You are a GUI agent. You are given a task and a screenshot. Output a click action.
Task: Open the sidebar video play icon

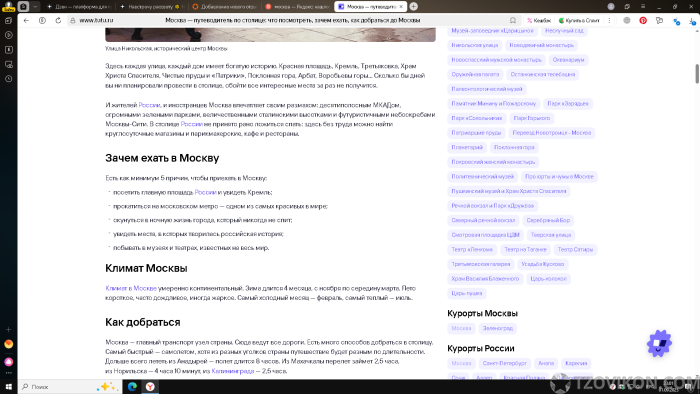coord(8,35)
